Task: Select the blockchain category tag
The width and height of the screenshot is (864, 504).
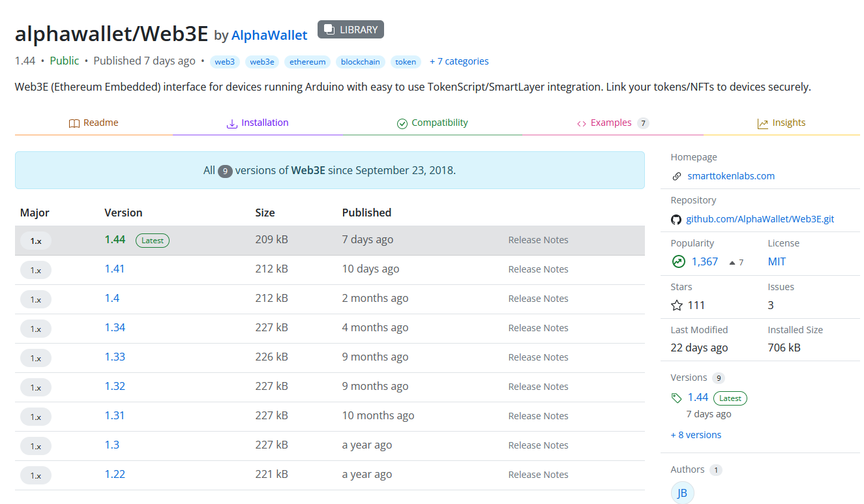Action: pos(361,62)
